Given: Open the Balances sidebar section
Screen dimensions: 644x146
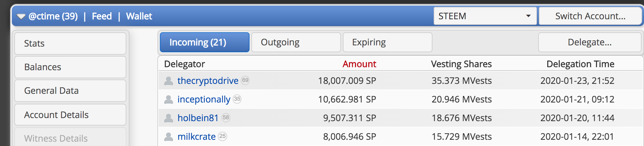Looking at the screenshot, I should (x=70, y=67).
